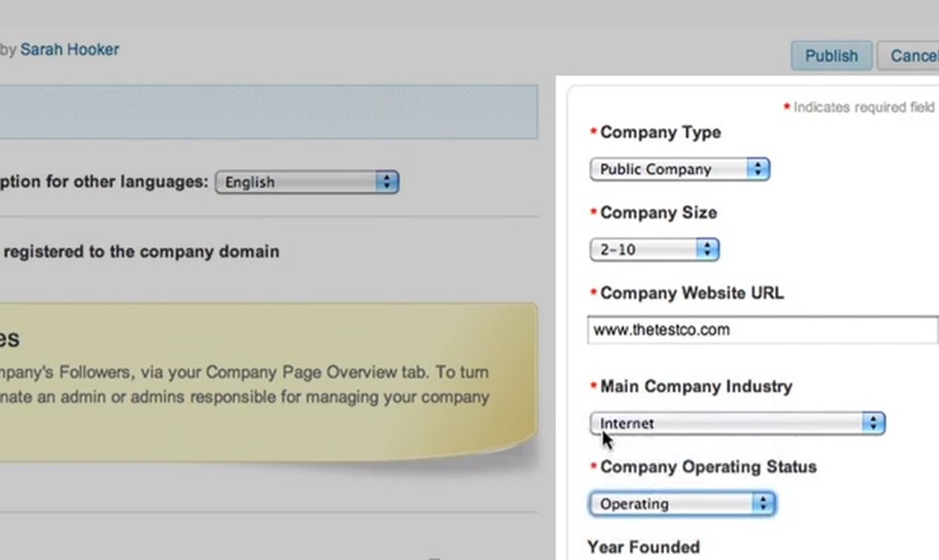
Task: Click the 'Year Founded' label
Action: tap(643, 547)
